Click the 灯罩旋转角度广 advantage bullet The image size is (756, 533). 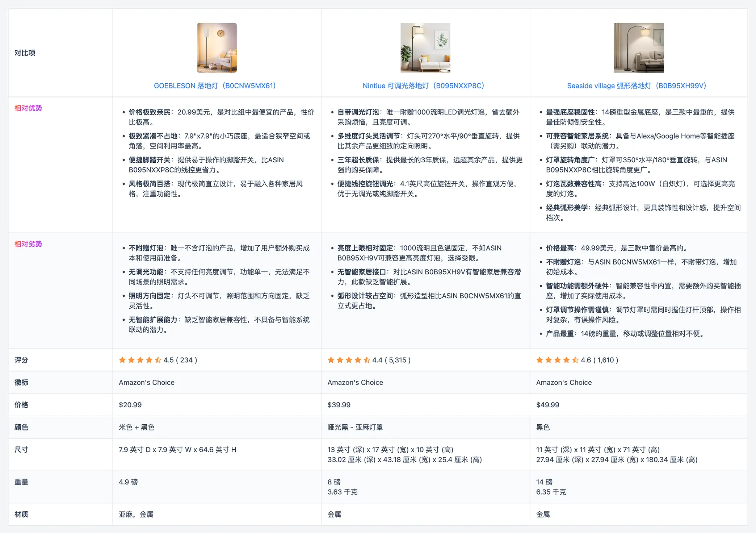[636, 165]
